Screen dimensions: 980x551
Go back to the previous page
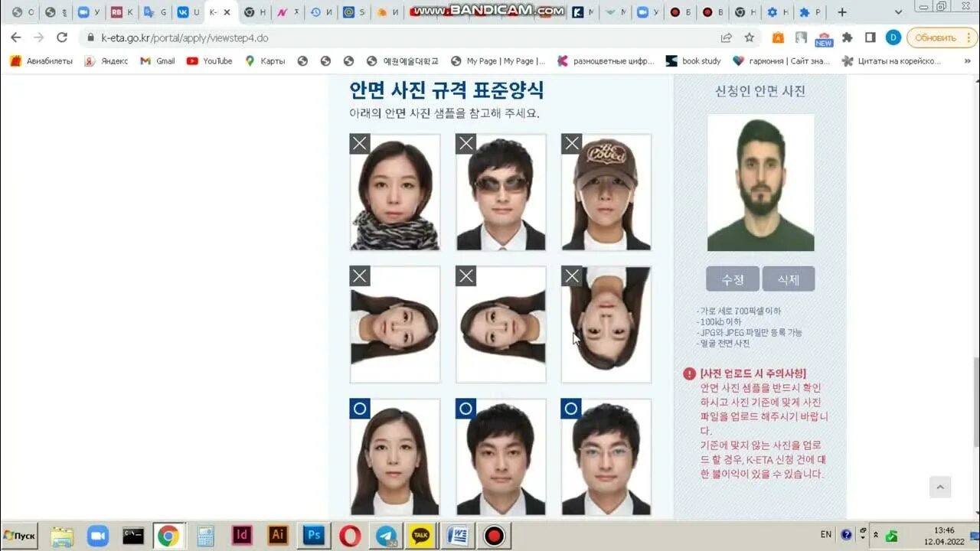coord(15,37)
